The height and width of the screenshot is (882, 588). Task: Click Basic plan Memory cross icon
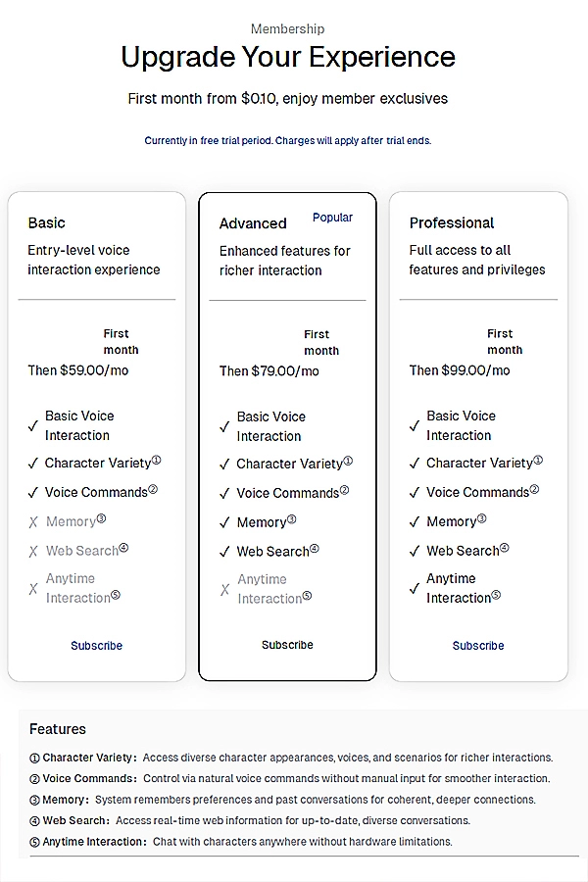point(33,522)
